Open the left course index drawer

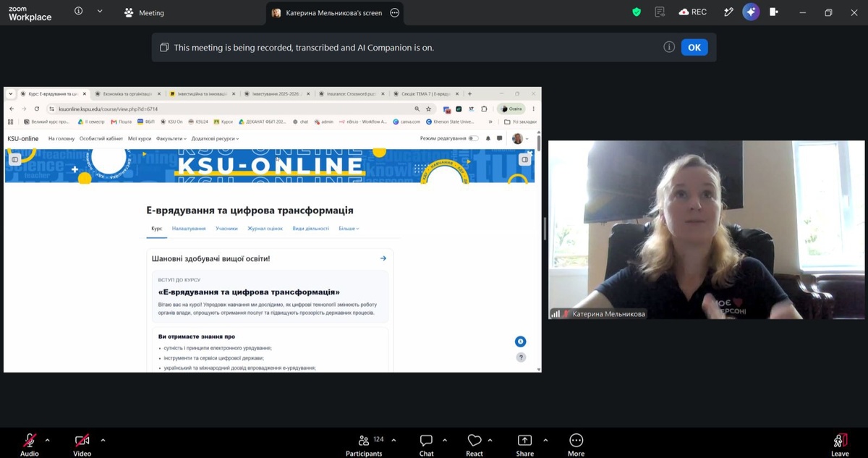[x=14, y=159]
